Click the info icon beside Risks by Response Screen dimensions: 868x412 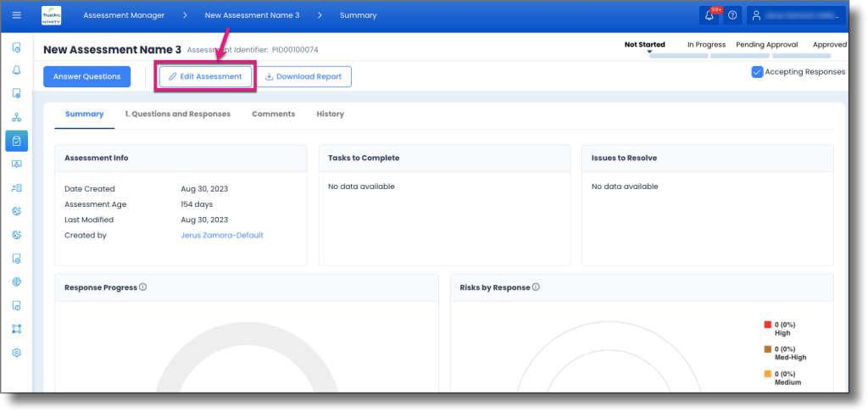[x=536, y=287]
